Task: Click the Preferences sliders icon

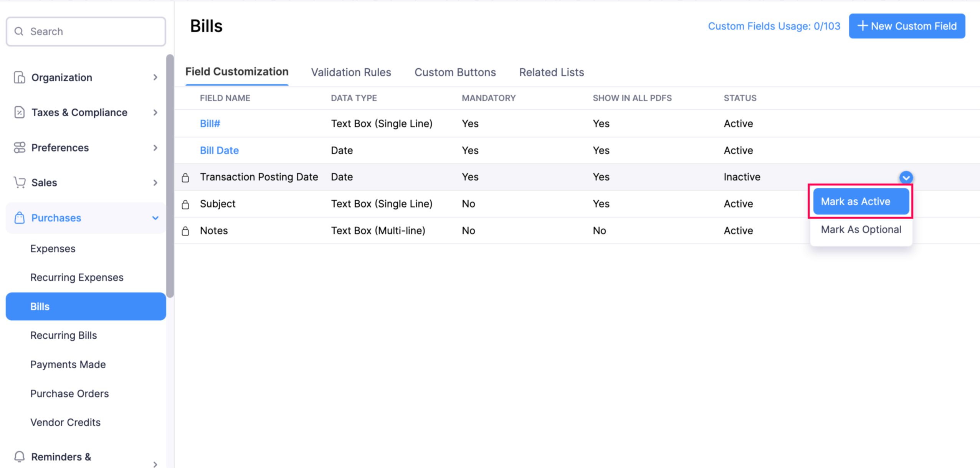Action: coord(19,147)
